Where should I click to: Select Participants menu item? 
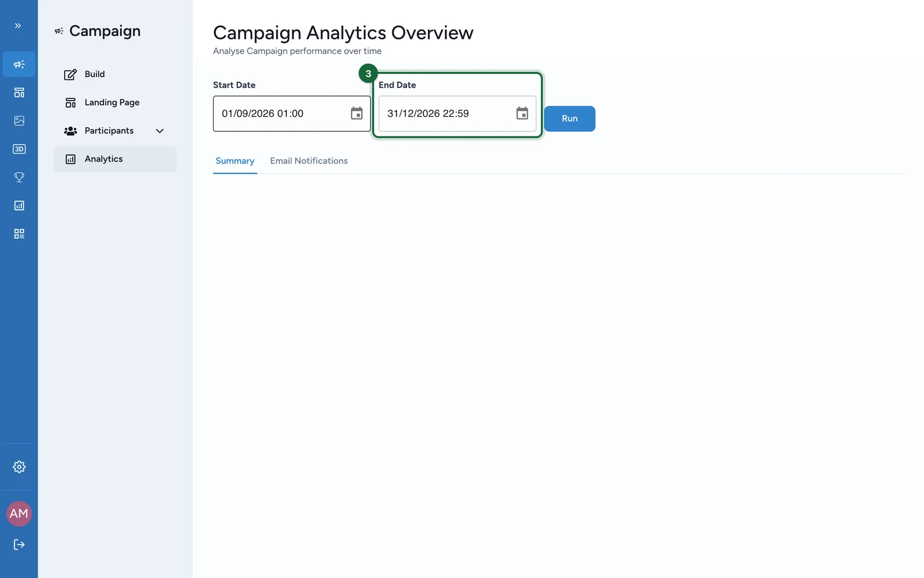click(115, 131)
